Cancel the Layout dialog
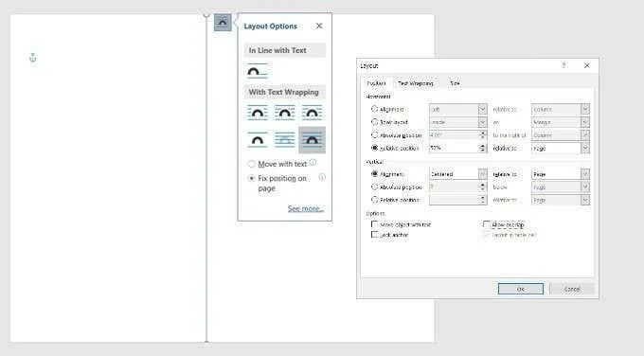This screenshot has height=356, width=644. [x=572, y=289]
